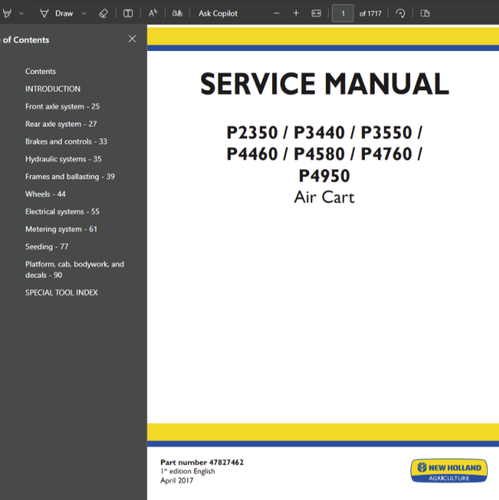Zoom out with the minus icon
Screen dimensions: 499x500
pyautogui.click(x=276, y=13)
